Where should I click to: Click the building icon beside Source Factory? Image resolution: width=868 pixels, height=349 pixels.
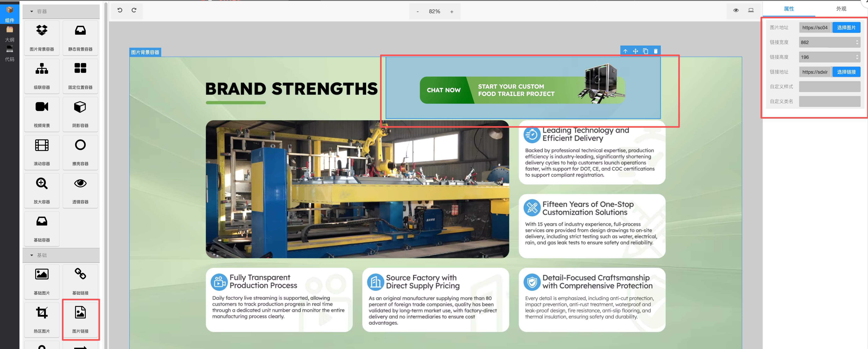376,282
